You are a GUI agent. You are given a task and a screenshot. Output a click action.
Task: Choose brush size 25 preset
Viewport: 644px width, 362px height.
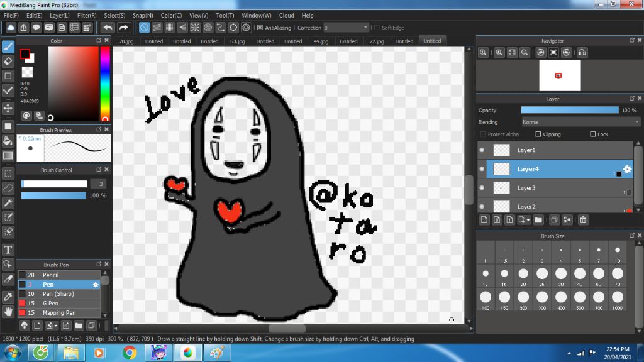coord(542,276)
